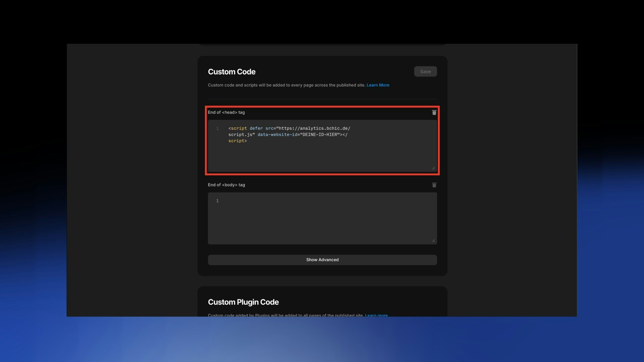Click the Custom Plugin Code heading
This screenshot has width=644, height=362.
243,302
